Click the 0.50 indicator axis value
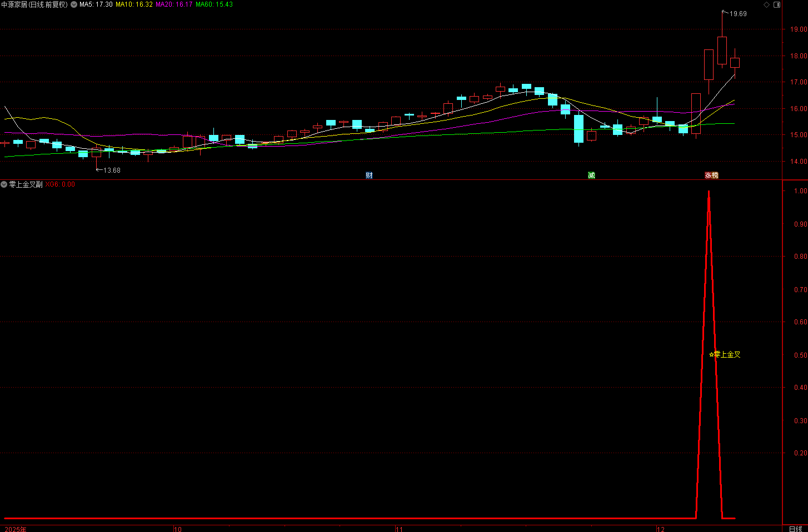The width and height of the screenshot is (808, 532). coord(800,355)
